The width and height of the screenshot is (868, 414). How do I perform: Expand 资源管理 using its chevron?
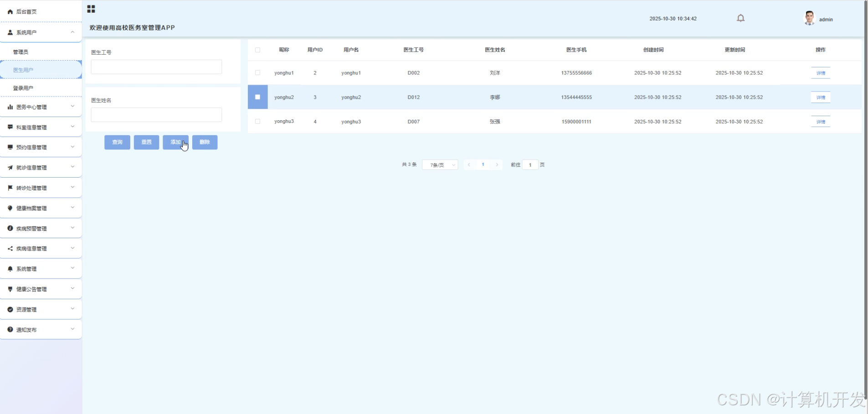click(72, 309)
